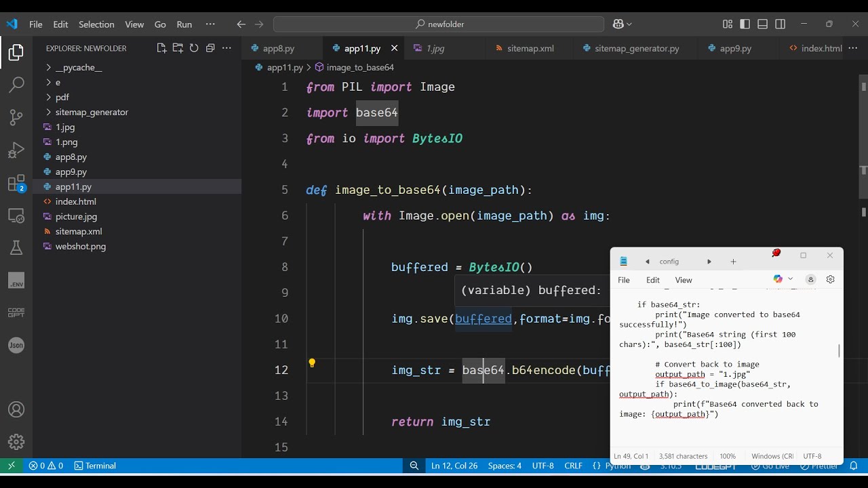Go back using the navigation arrow
Screen dimensions: 868x488
pyautogui.click(x=241, y=24)
